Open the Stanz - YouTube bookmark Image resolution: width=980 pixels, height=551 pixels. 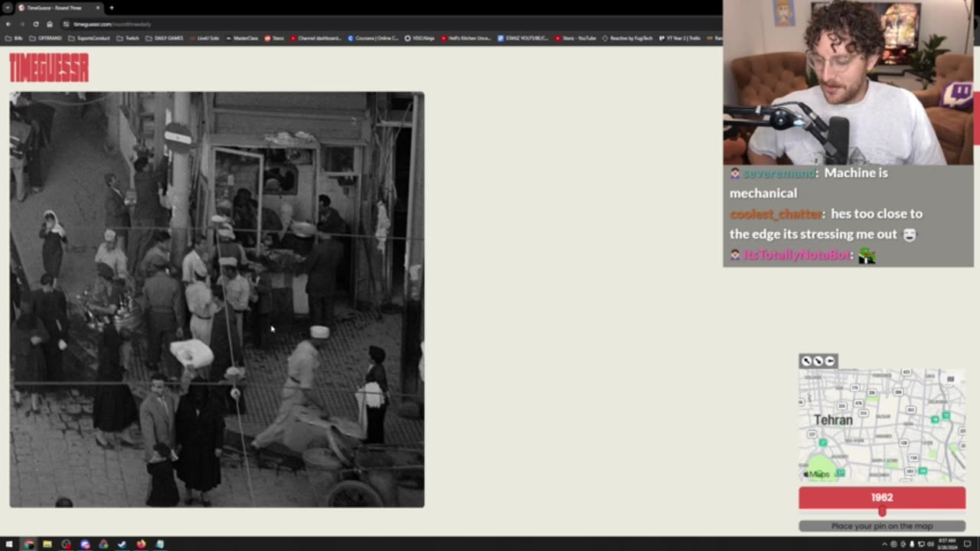point(576,37)
